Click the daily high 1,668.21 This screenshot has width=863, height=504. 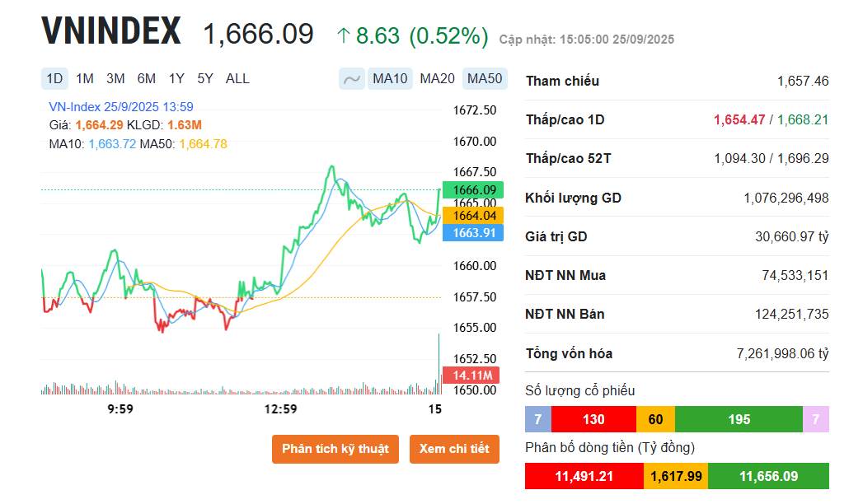pyautogui.click(x=803, y=119)
